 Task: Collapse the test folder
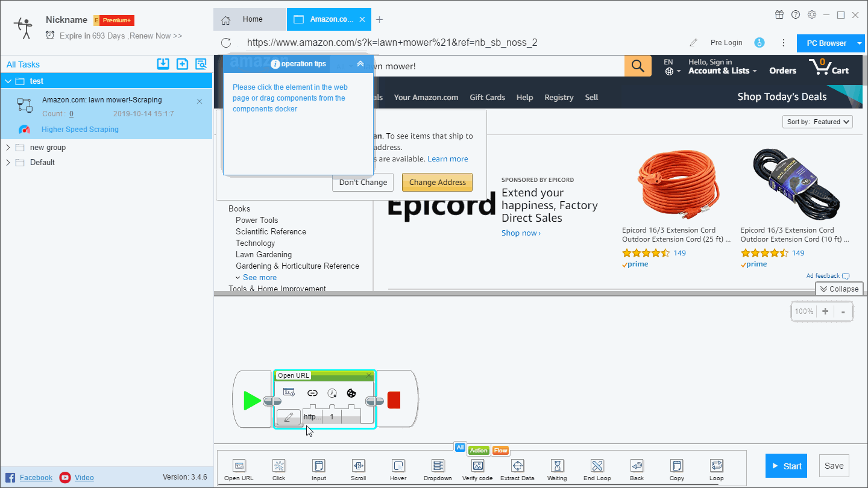point(8,81)
